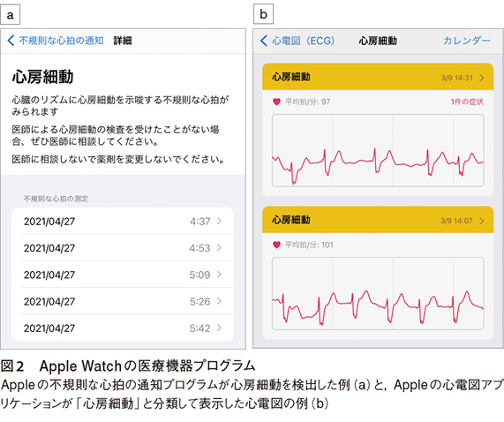The height and width of the screenshot is (422, 504).
Task: Expand the 4:37 measurement row chevron
Action: pos(219,221)
